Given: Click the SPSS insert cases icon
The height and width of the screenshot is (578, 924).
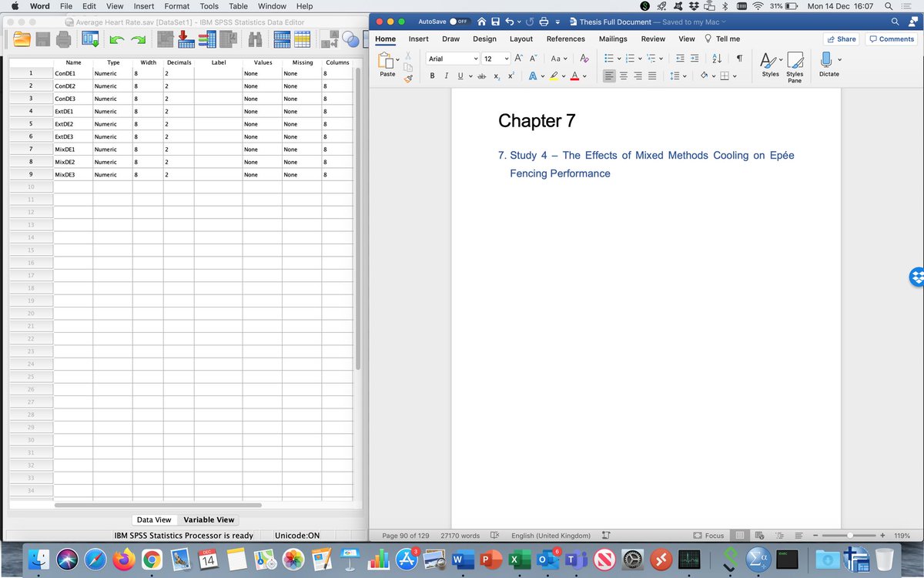Looking at the screenshot, I should coord(186,39).
